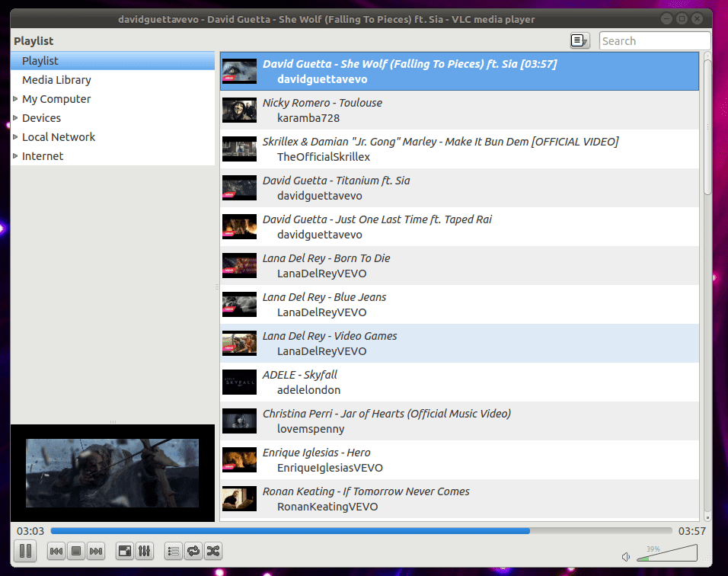Open extended settings equalizer icon
This screenshot has height=576, width=728.
[145, 552]
